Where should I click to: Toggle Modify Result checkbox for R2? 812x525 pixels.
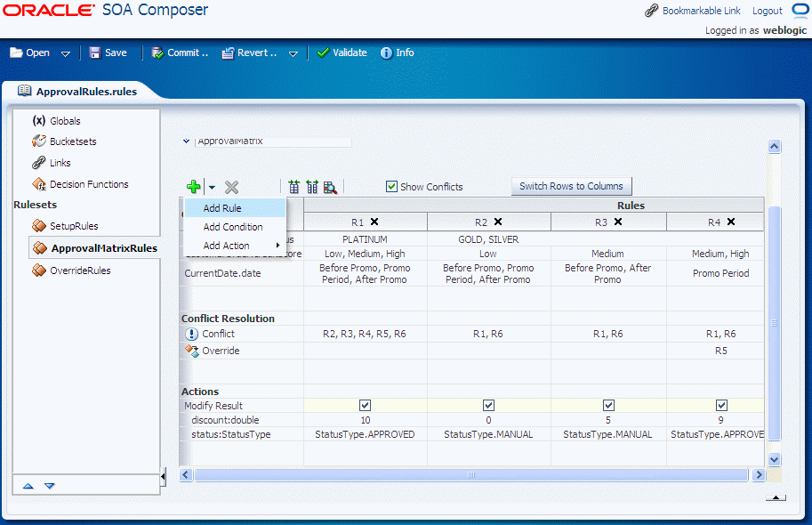(488, 405)
